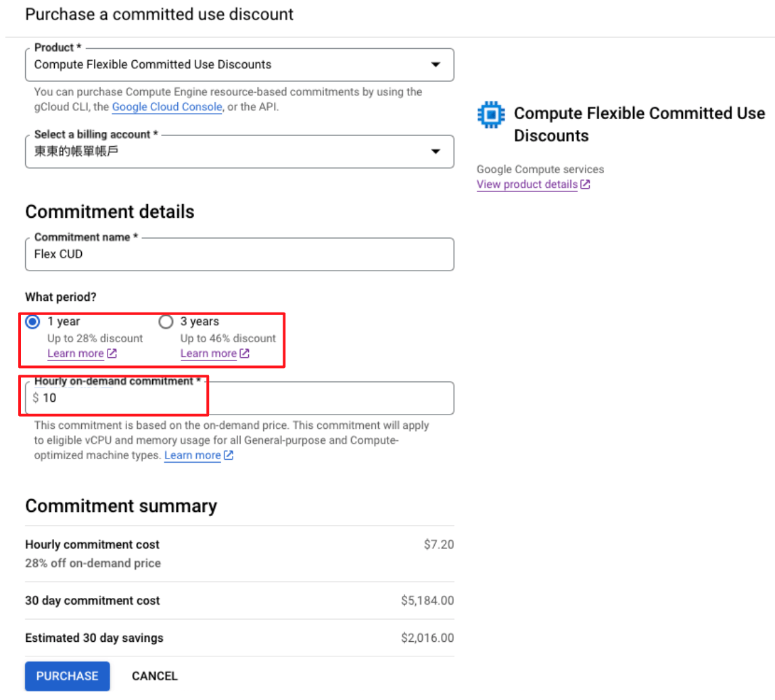Click external link icon next to 1 year Learn more
775x700 pixels.
coord(110,353)
